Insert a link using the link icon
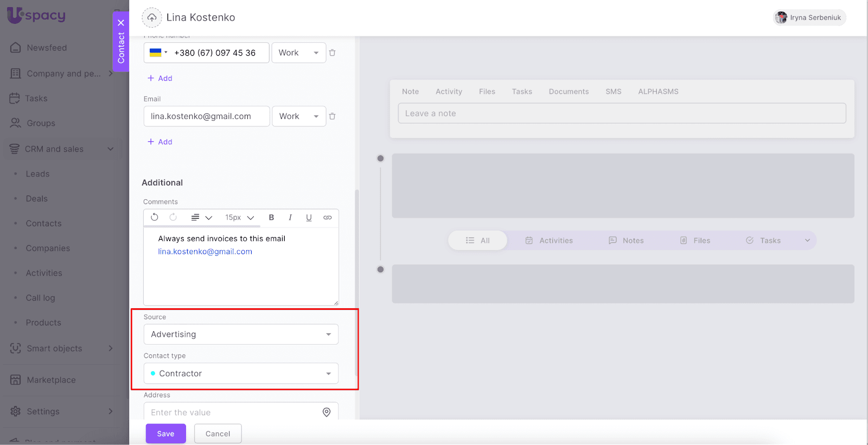Screen dimensions: 868x445 click(x=328, y=218)
